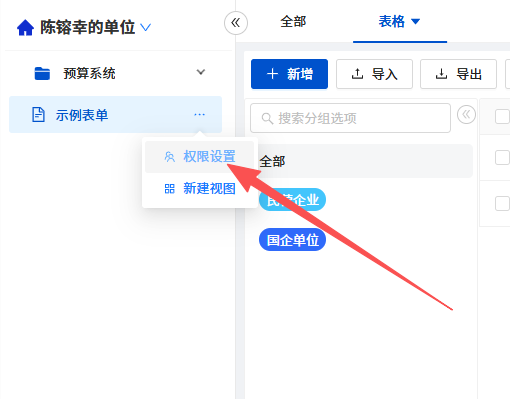Select the light-blue 民营企业 group tag

(292, 200)
